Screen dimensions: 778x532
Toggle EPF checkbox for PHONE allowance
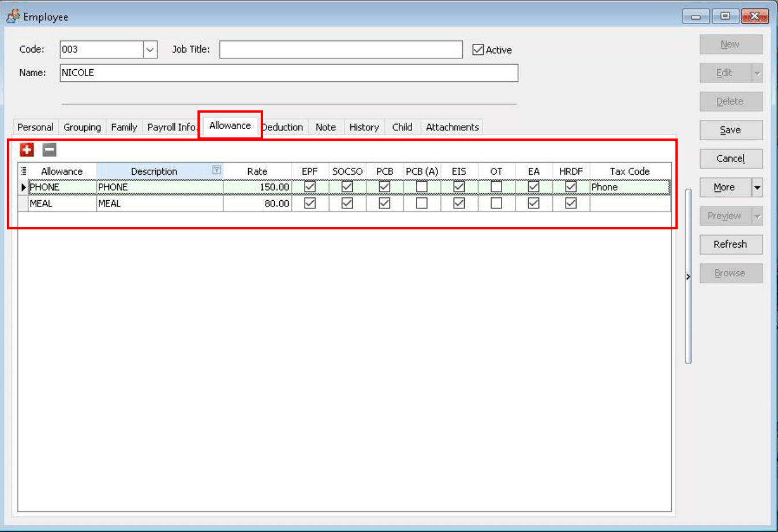pos(310,187)
